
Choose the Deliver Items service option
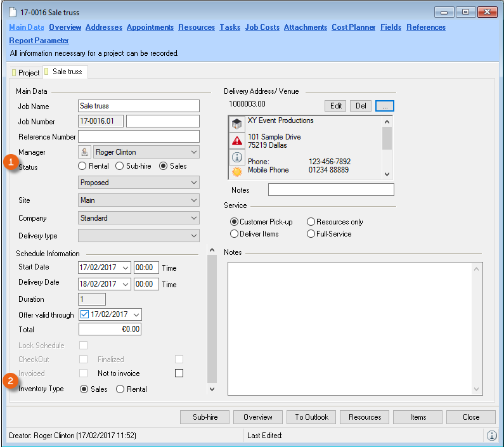[x=235, y=234]
